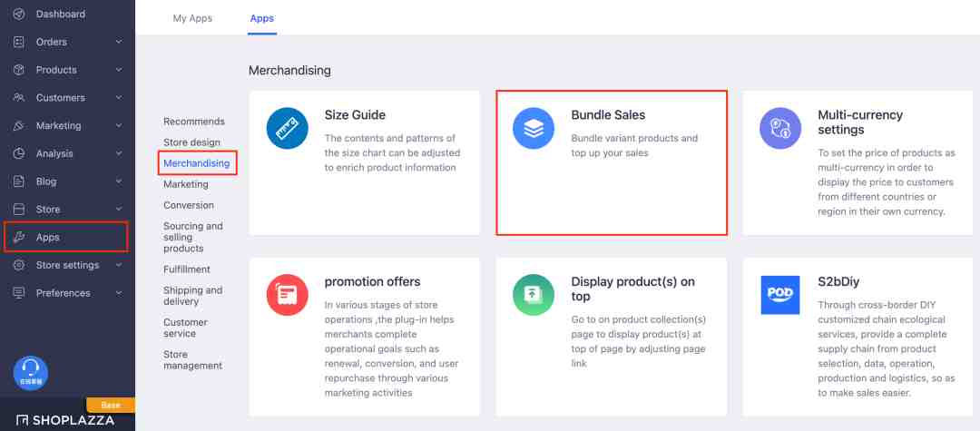Open the promotion offers app title
The height and width of the screenshot is (431, 980).
(x=373, y=281)
